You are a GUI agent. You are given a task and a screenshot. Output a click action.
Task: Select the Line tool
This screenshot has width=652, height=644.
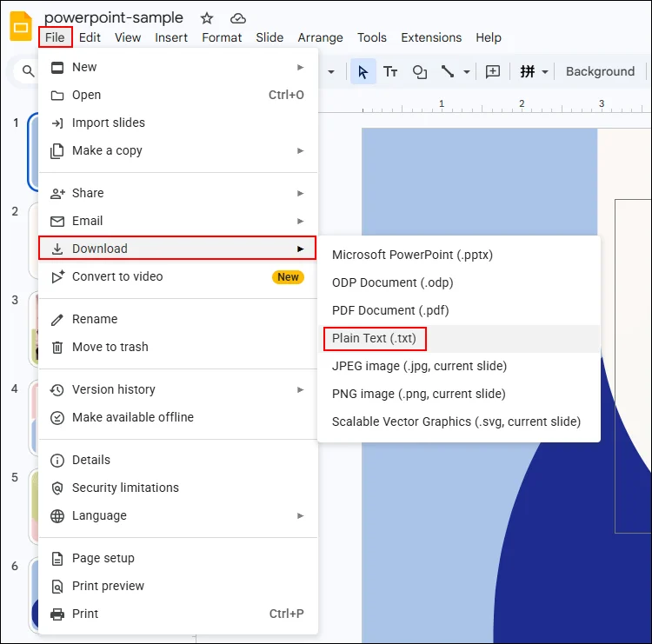coord(448,71)
